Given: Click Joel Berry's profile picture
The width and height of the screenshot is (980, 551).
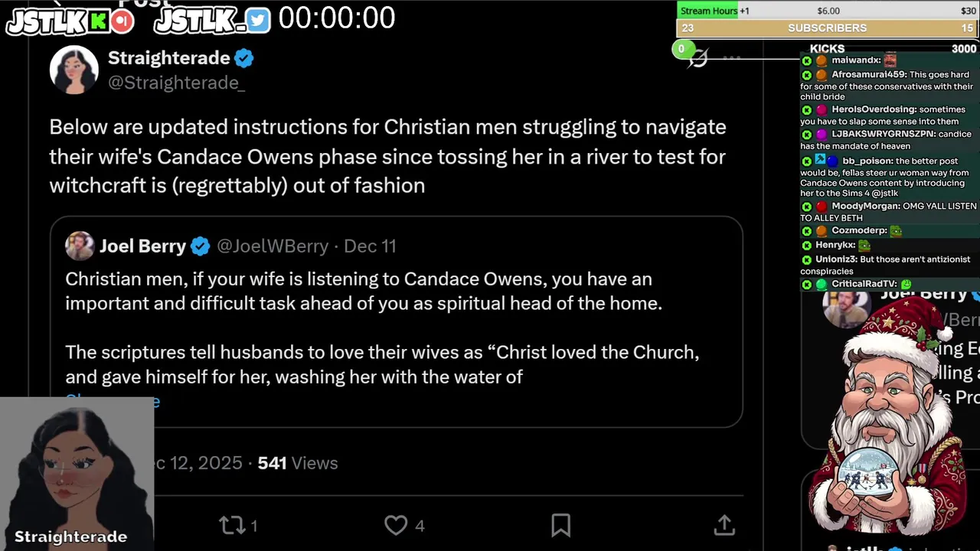Looking at the screenshot, I should (x=80, y=246).
